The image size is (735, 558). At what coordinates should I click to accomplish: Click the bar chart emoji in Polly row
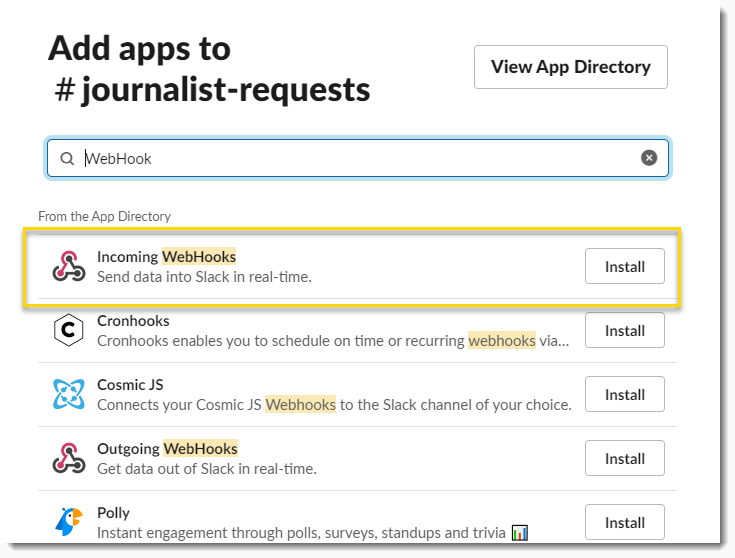(x=519, y=533)
